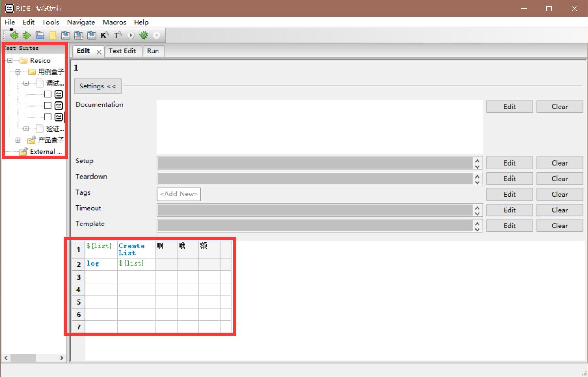Click Edit button for Documentation
This screenshot has height=377, width=588.
(510, 107)
